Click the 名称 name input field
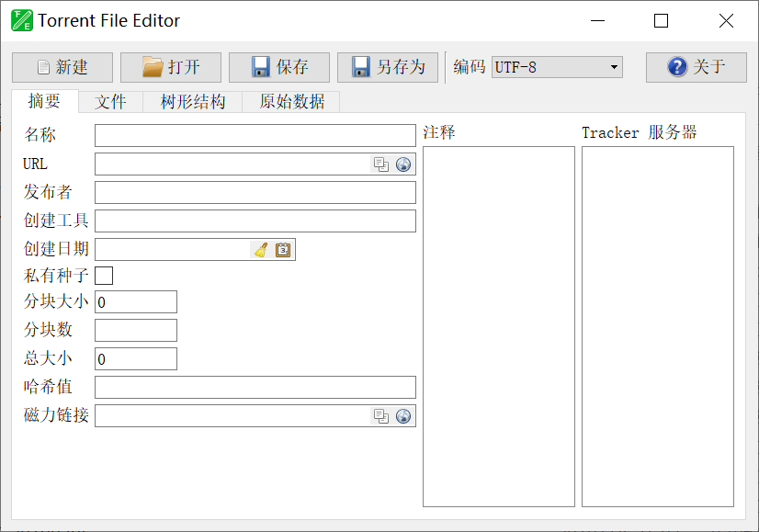This screenshot has height=532, width=759. pyautogui.click(x=255, y=136)
